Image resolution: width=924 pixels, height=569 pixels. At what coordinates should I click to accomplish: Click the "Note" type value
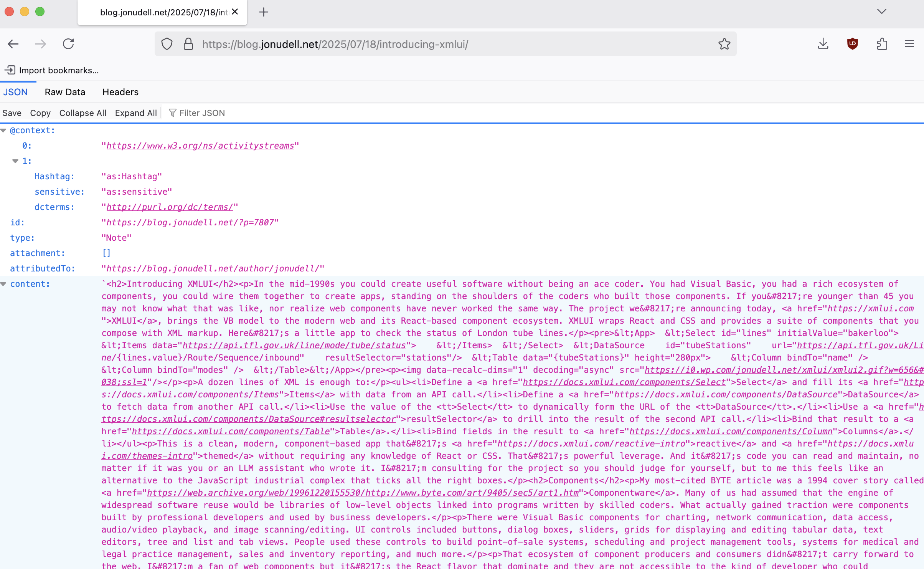pos(116,238)
